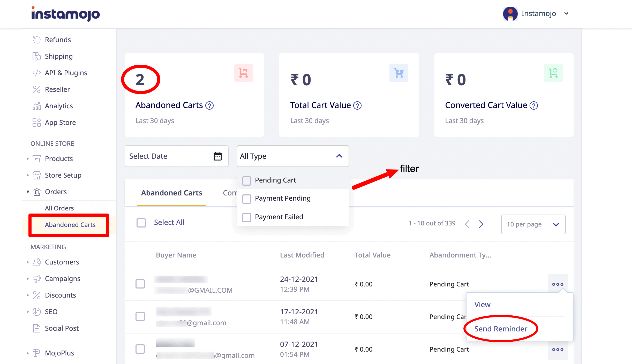Image resolution: width=632 pixels, height=364 pixels.
Task: Navigate to next page using arrow
Action: (481, 224)
